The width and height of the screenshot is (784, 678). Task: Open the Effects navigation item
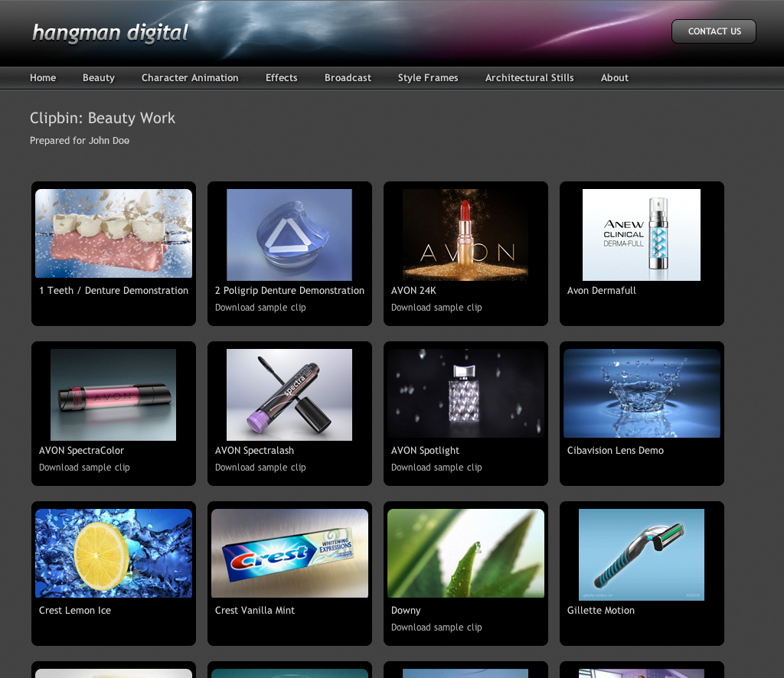click(282, 78)
